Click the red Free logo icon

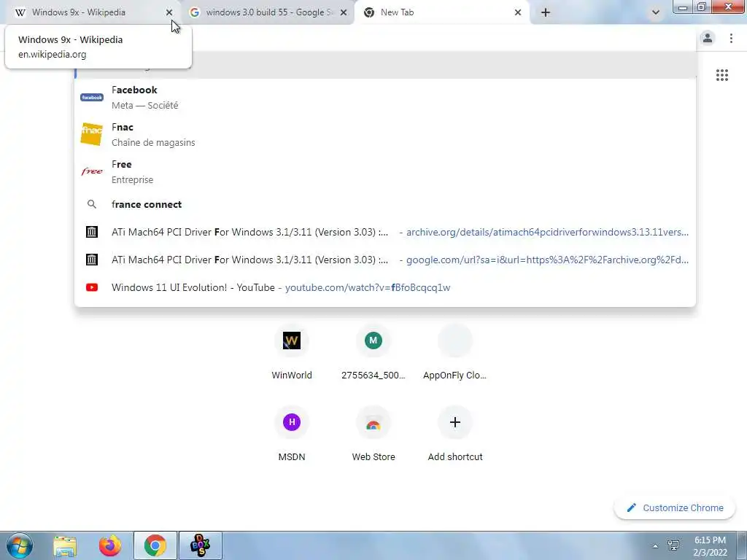pos(91,171)
